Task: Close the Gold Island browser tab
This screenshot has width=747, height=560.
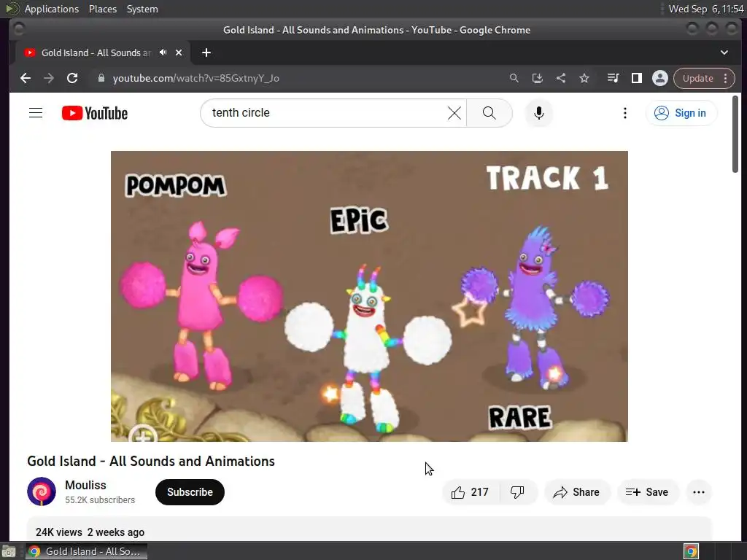Action: (179, 52)
